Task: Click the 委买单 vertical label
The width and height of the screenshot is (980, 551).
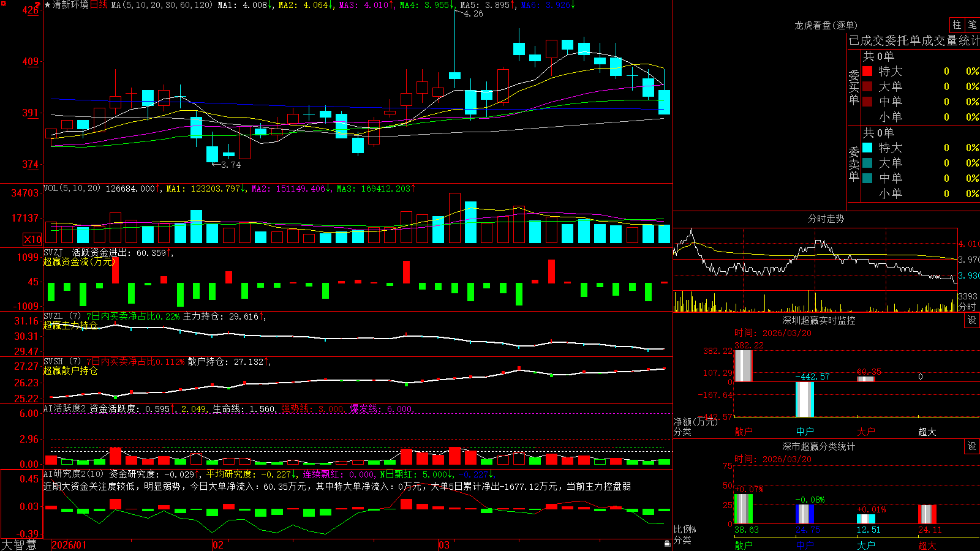Action: point(854,87)
